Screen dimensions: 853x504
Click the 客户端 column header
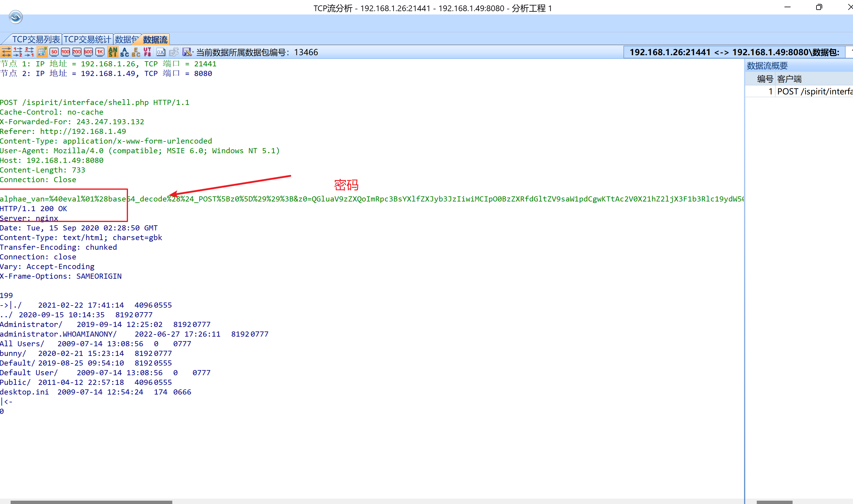coord(789,79)
